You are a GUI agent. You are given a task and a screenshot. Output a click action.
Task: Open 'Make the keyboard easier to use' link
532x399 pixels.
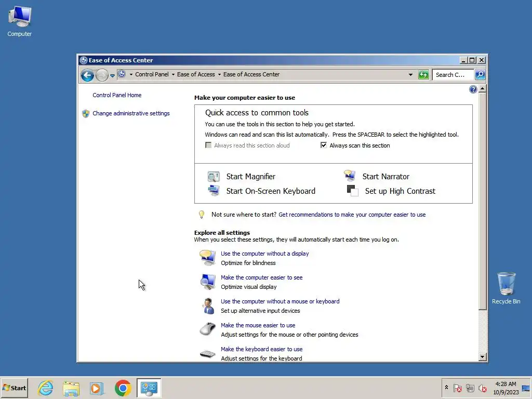[x=262, y=349]
